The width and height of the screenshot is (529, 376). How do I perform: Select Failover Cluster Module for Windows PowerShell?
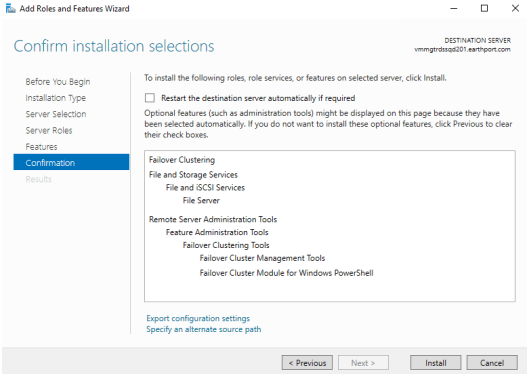[x=286, y=273]
